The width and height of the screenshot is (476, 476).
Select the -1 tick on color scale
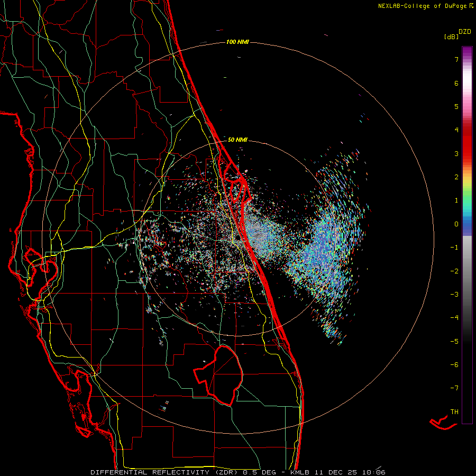[454, 248]
